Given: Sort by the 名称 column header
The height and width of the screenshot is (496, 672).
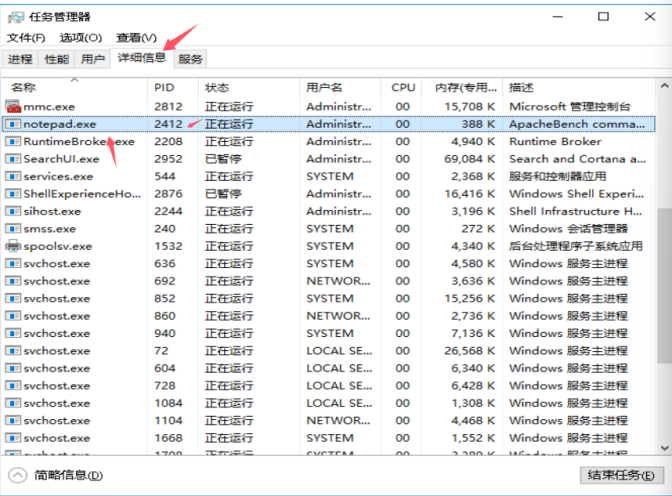Looking at the screenshot, I should [x=75, y=87].
